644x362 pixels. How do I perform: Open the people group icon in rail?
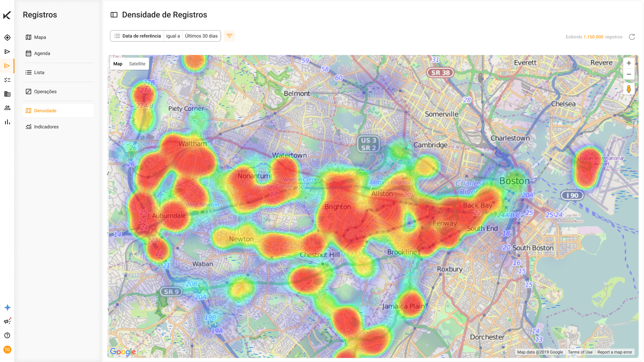[x=7, y=108]
